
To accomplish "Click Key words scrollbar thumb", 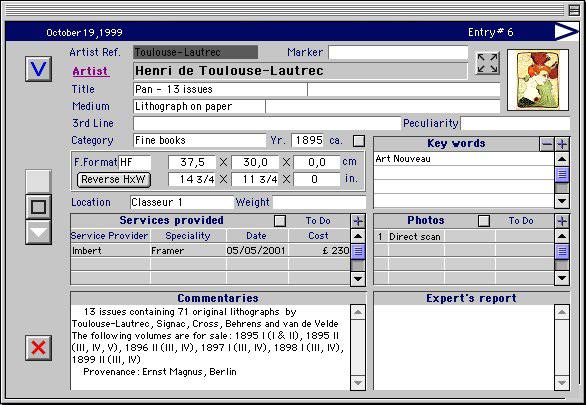I will pos(562,174).
